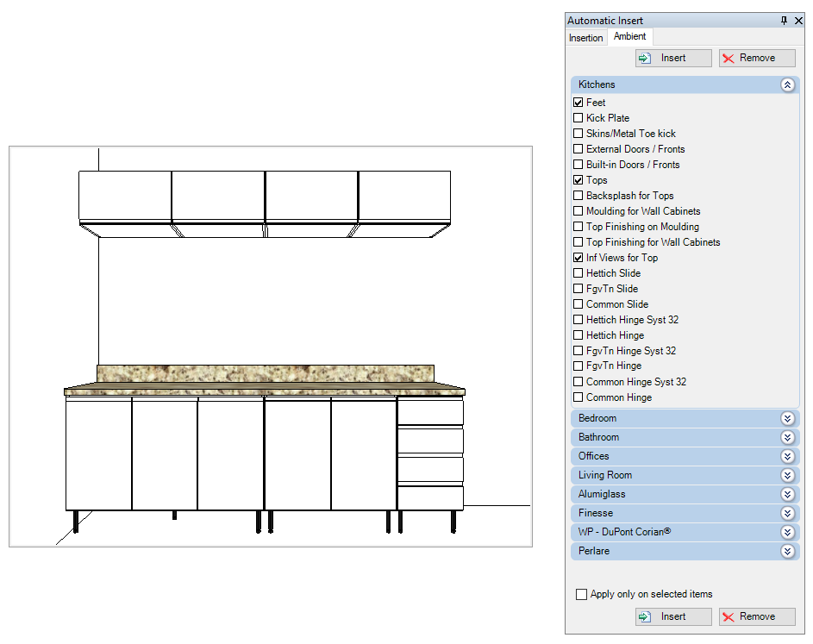Enable Top Finishing on Moulding

pyautogui.click(x=578, y=227)
